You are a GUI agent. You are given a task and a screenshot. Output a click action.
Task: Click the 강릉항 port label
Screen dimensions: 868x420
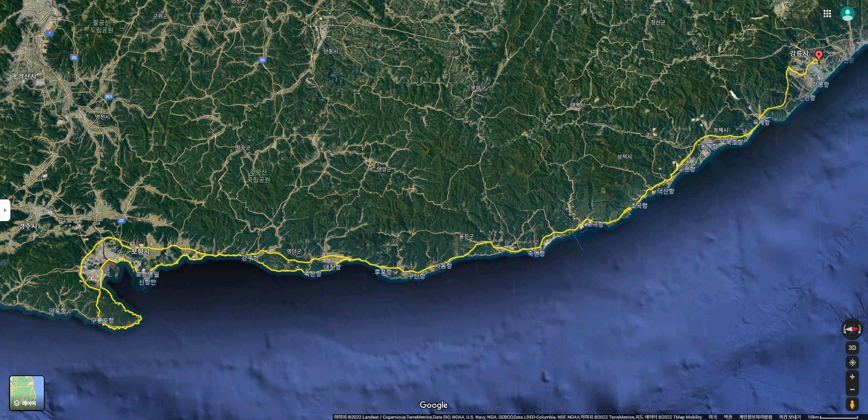click(x=820, y=85)
